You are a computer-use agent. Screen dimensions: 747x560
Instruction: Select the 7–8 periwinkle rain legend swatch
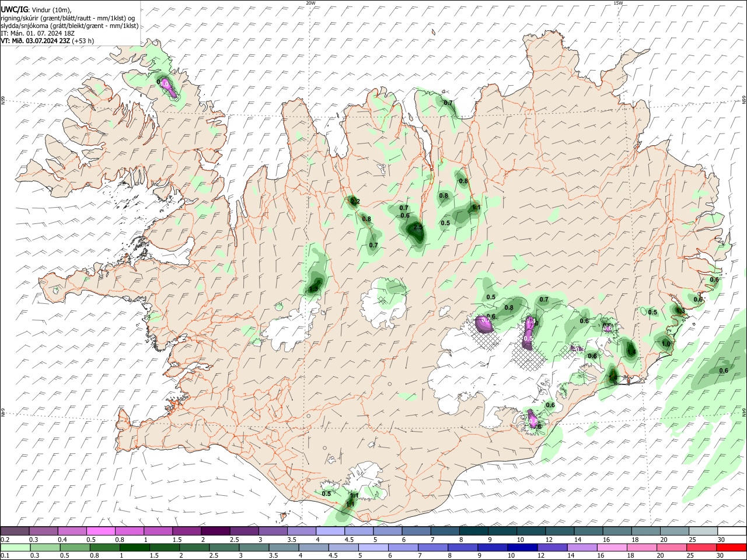pyautogui.click(x=434, y=547)
